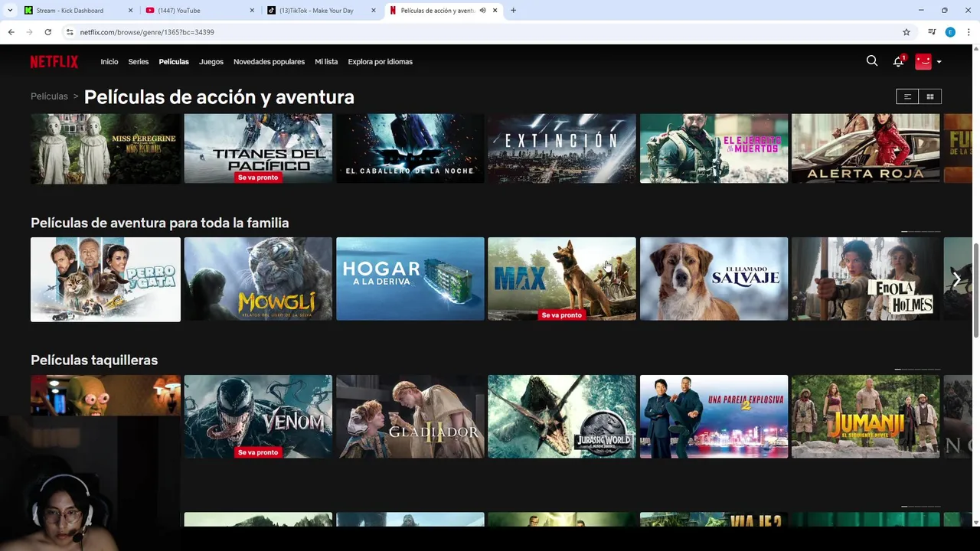This screenshot has width=980, height=551.
Task: Click the Películas breadcrumb link
Action: (49, 96)
